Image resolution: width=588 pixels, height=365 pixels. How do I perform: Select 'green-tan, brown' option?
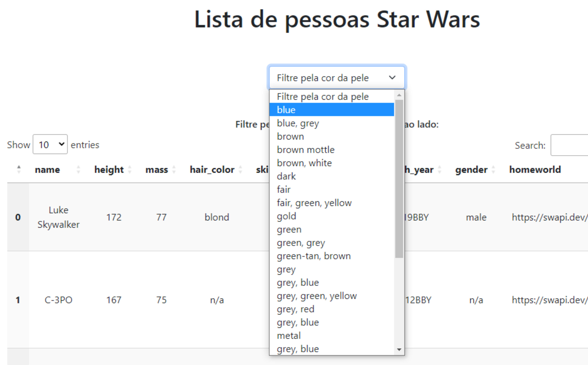click(332, 256)
